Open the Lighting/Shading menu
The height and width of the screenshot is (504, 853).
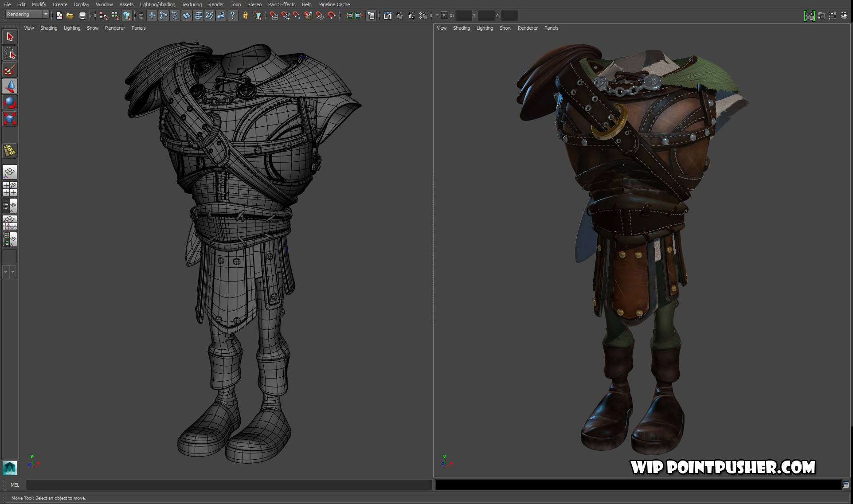[x=157, y=4]
